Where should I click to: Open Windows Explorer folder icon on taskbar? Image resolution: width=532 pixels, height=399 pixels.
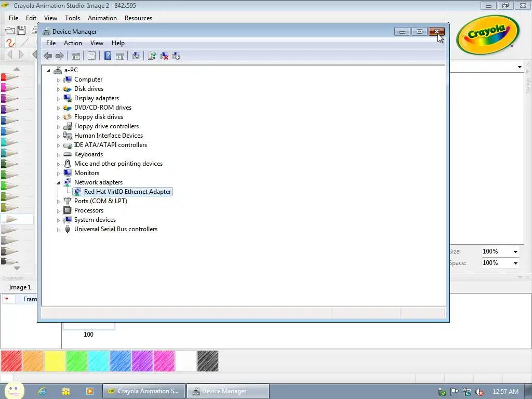[66, 391]
